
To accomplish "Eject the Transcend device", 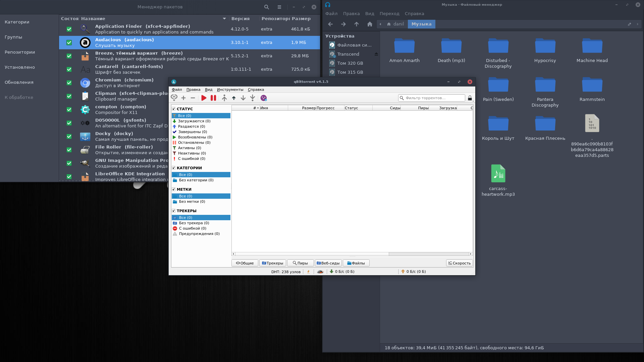I will pos(376,54).
